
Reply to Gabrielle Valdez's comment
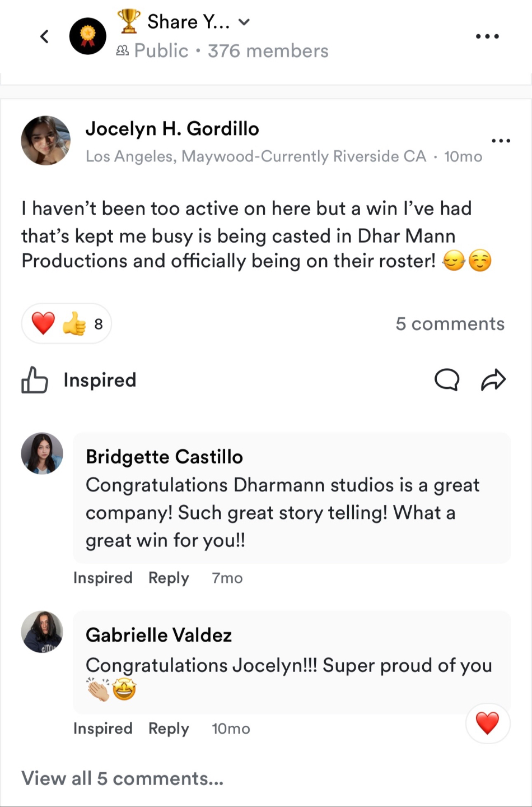[169, 729]
